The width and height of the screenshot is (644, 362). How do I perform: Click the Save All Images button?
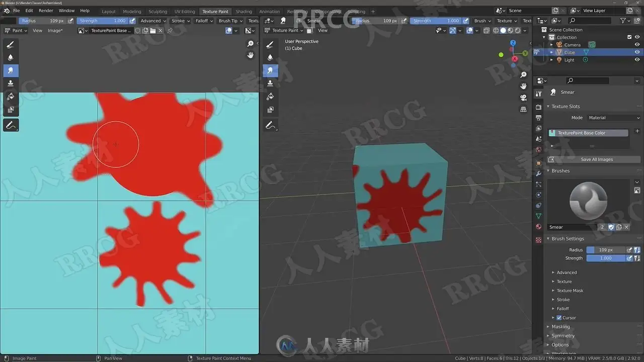tap(594, 159)
